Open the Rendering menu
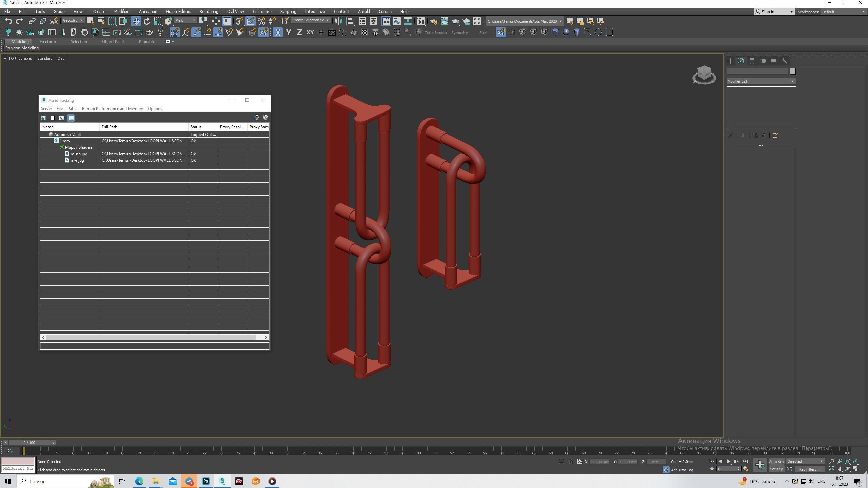 click(209, 12)
